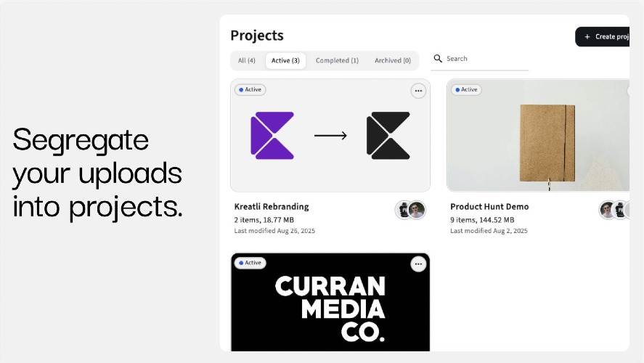The height and width of the screenshot is (363, 644).
Task: Focus the Search input field
Action: pos(480,59)
